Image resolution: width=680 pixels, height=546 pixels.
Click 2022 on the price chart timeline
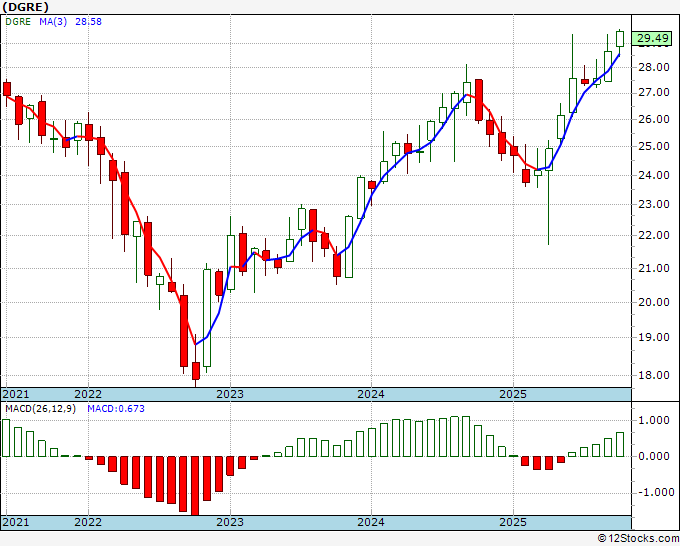[x=88, y=394]
